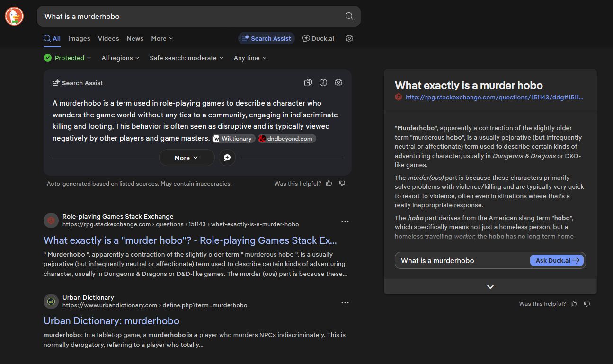
Task: Toggle the Search Assist button
Action: tap(267, 39)
